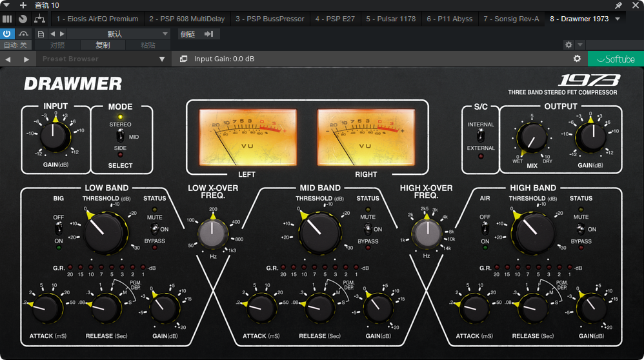Viewport: 644px width, 360px height.
Task: Click the MID BAND attack knob
Action: click(261, 308)
